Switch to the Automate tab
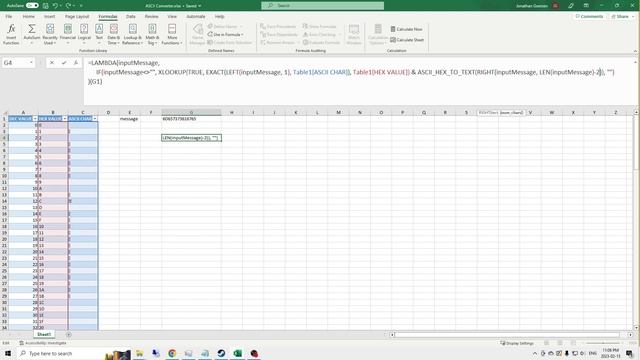The height and width of the screenshot is (360, 640). (x=196, y=16)
